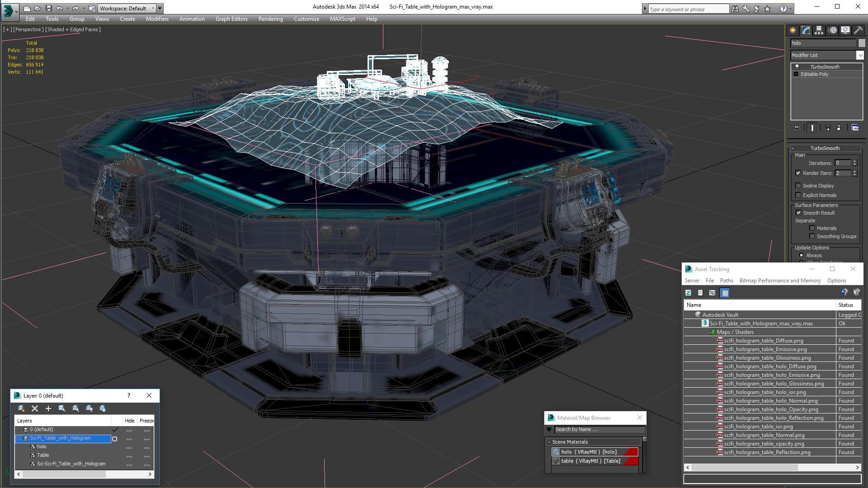Click the Subscription Center key icon

[746, 9]
